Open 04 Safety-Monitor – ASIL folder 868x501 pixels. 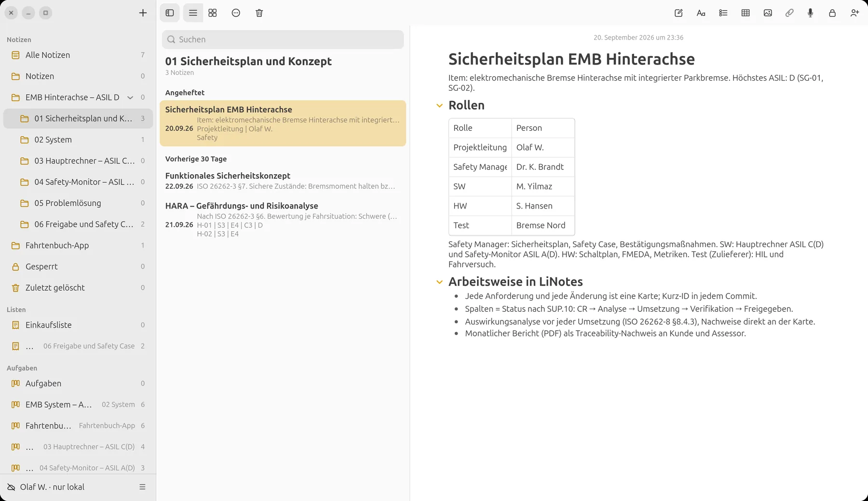pos(78,182)
